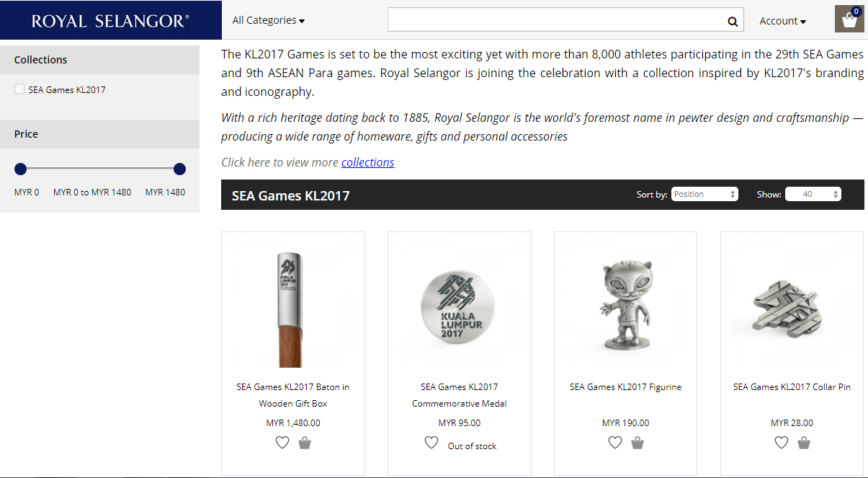The width and height of the screenshot is (868, 478).
Task: Add KL2017 Figurine to shopping bag
Action: 637,443
